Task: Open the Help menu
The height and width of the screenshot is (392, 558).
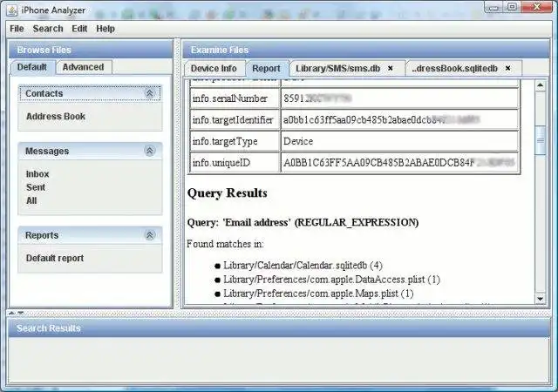Action: coord(105,29)
